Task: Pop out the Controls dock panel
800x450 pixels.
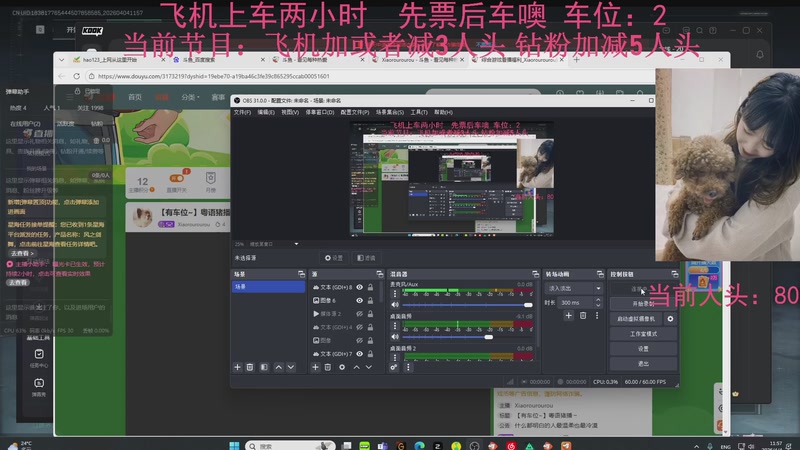Action: coord(674,274)
